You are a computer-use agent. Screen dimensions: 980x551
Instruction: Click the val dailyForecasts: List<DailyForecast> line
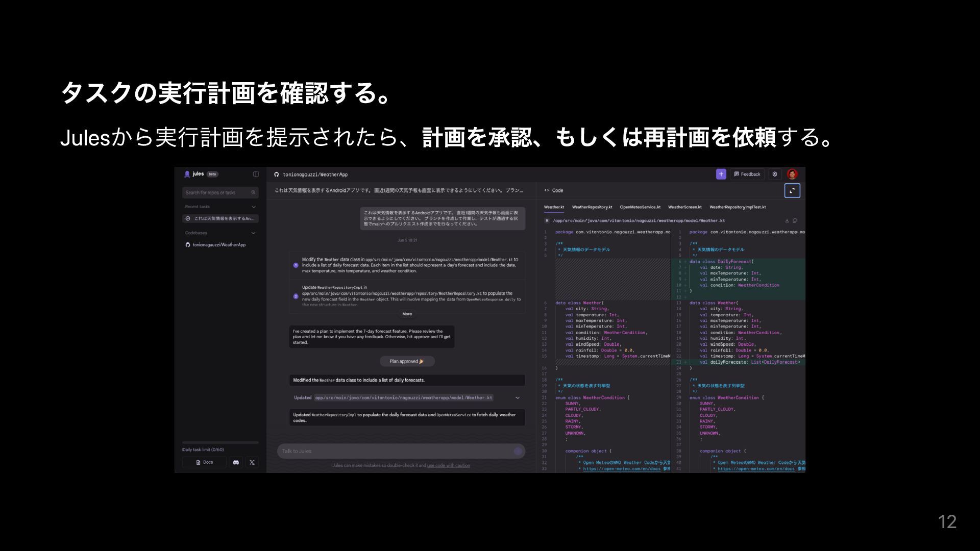750,362
